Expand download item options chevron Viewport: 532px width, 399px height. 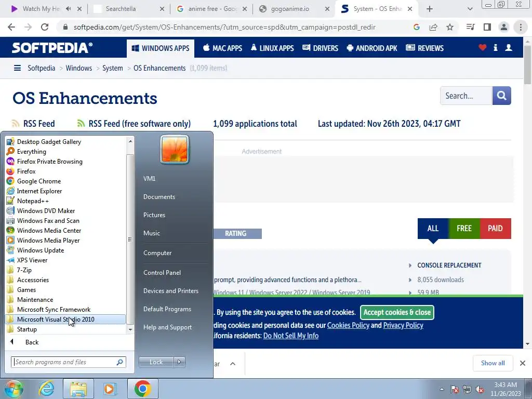[233, 364]
